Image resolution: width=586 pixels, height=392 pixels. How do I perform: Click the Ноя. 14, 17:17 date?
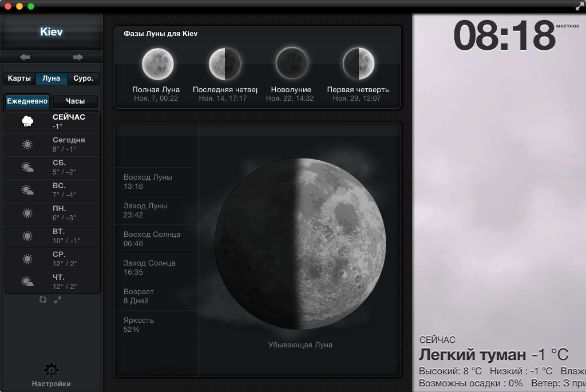pos(223,98)
